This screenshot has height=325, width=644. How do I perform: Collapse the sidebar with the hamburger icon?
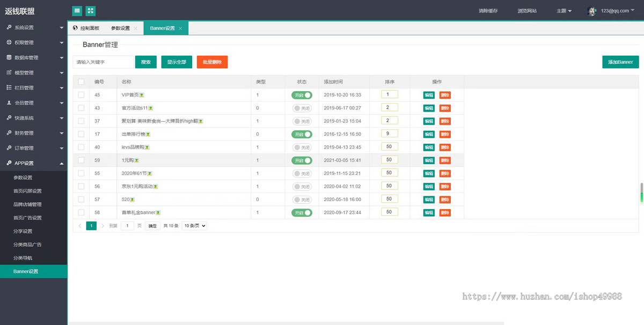[x=76, y=10]
